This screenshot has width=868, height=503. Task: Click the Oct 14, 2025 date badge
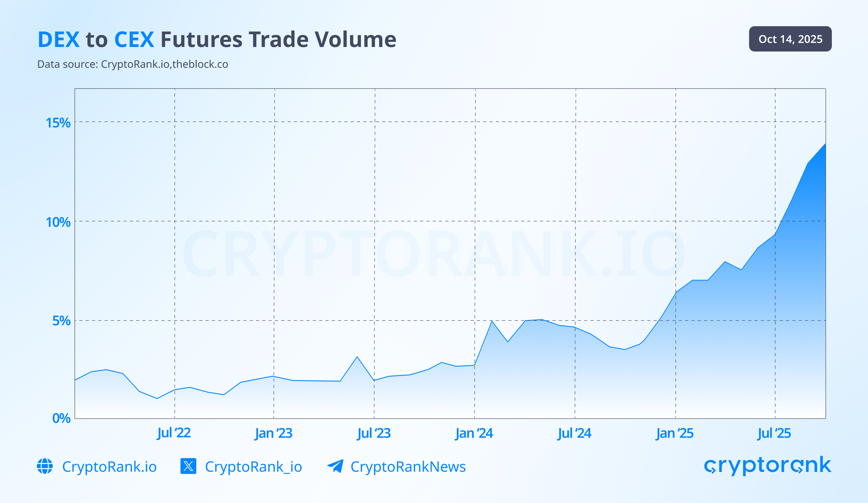790,39
